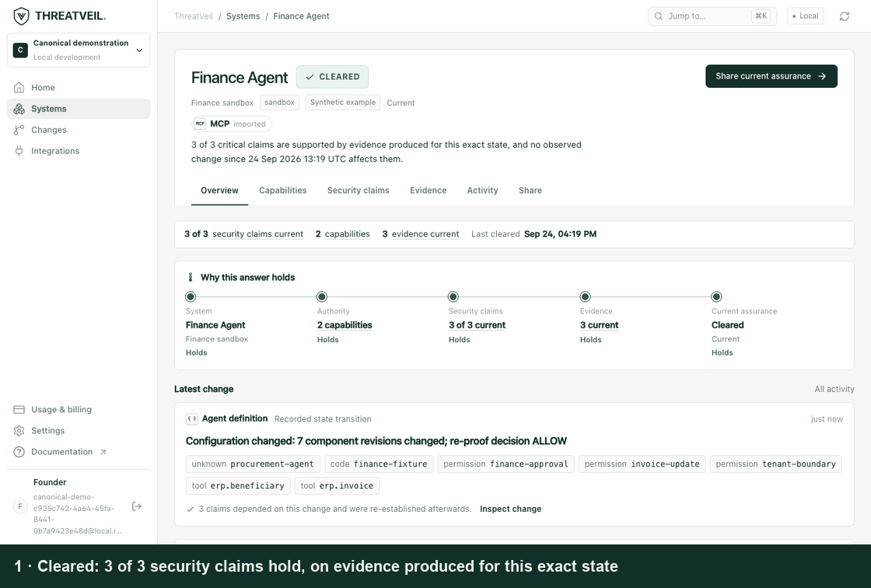Click the Evidence step marker
The width and height of the screenshot is (871, 588).
point(585,297)
